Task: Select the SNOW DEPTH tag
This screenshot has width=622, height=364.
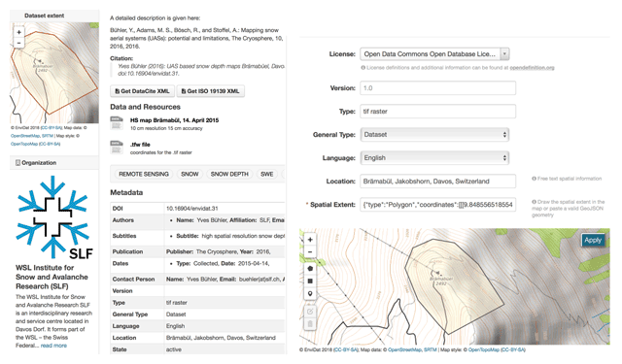Action: (229, 175)
